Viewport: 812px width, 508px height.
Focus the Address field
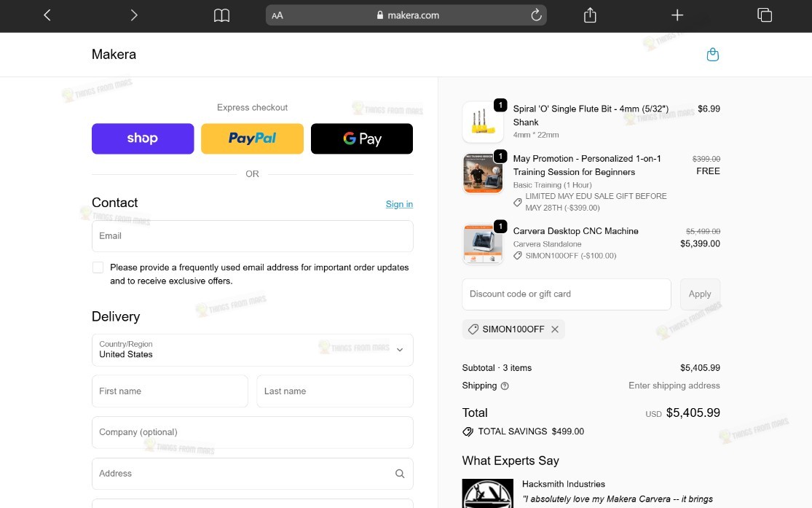tap(252, 473)
